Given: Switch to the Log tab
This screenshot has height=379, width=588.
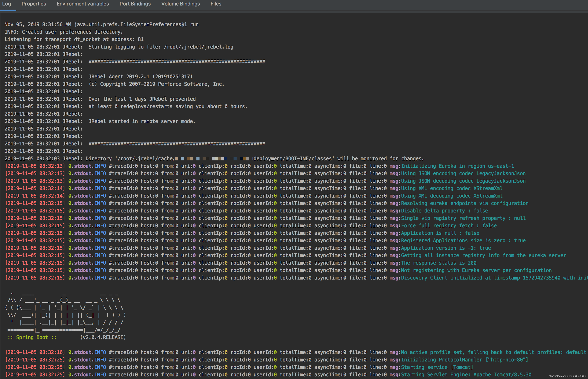Looking at the screenshot, I should click(7, 4).
